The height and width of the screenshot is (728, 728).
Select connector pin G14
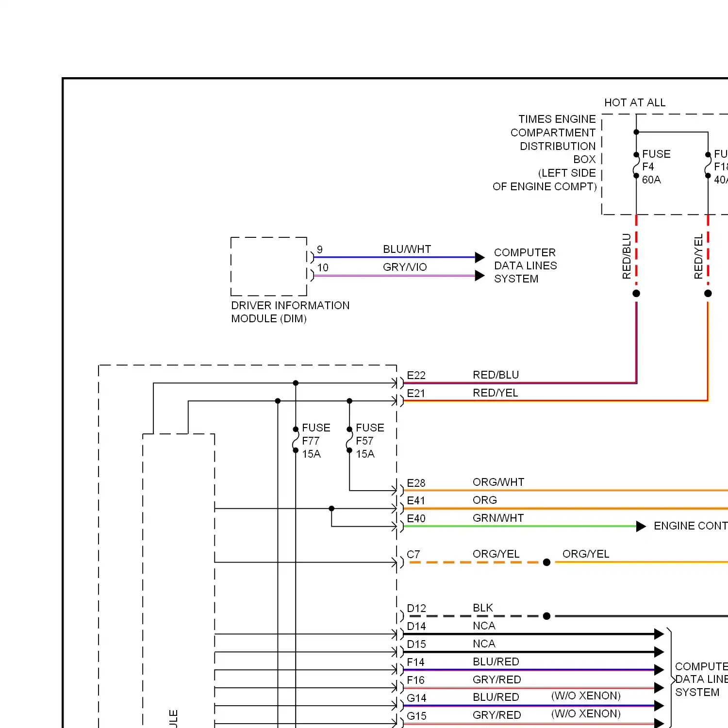416,698
